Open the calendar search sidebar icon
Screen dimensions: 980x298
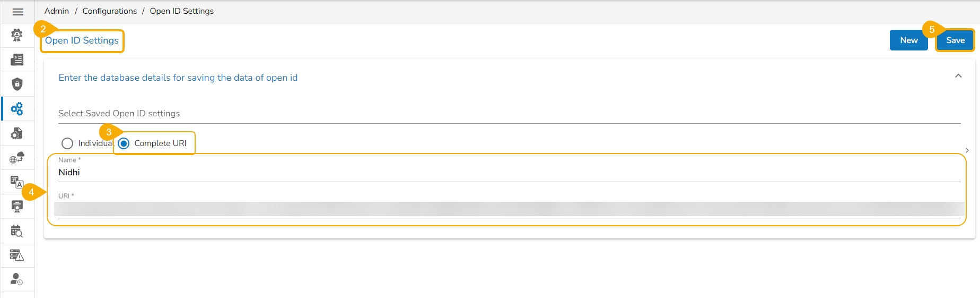point(17,231)
